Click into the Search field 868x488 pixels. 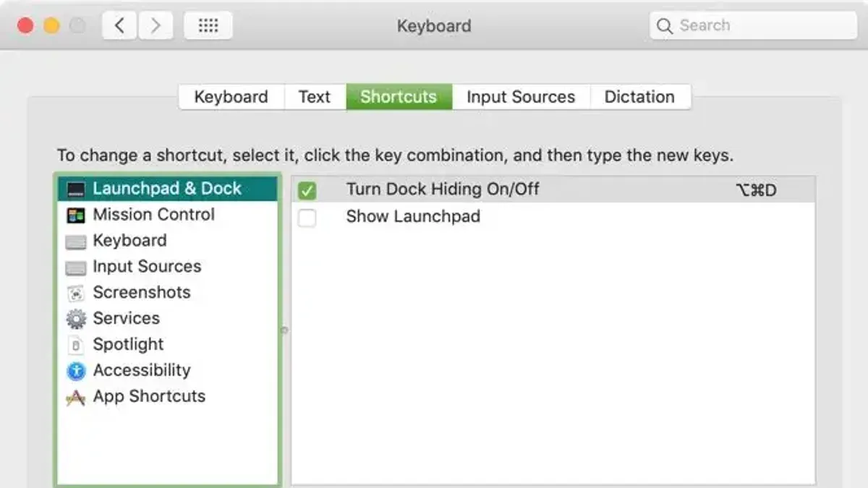tap(753, 26)
